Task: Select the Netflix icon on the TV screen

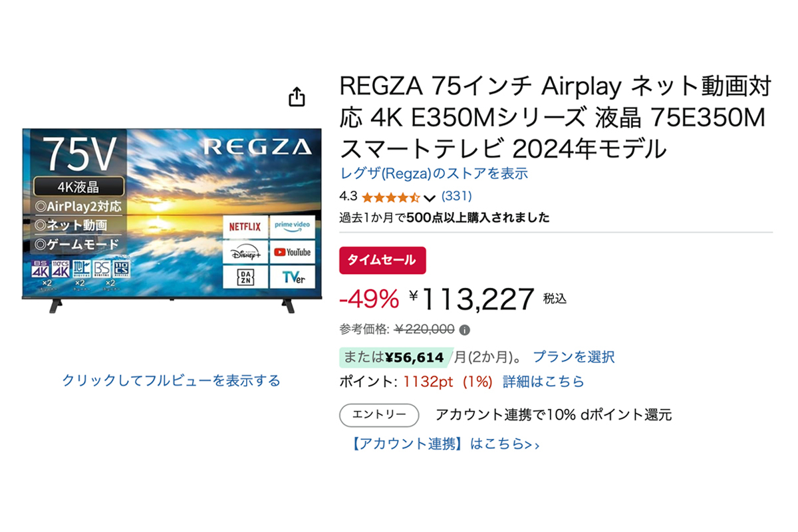Action: click(x=244, y=226)
